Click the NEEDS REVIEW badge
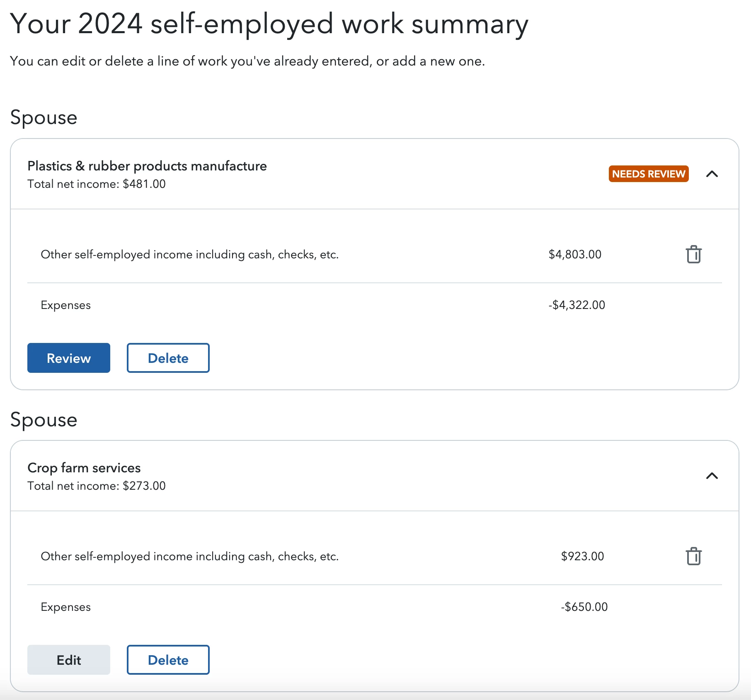Viewport: 751px width, 700px height. click(x=648, y=174)
